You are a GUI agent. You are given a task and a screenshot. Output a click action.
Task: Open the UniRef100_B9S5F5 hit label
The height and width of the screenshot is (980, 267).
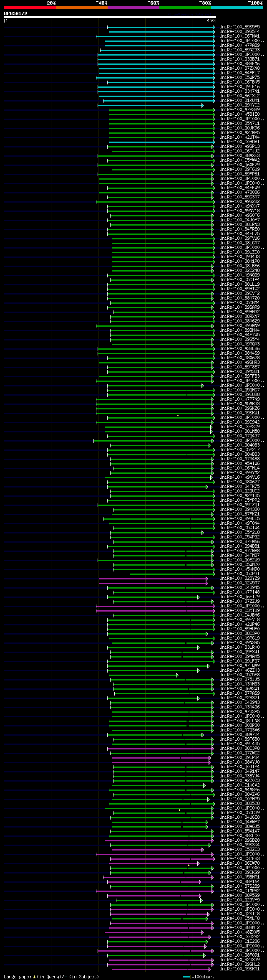(239, 27)
